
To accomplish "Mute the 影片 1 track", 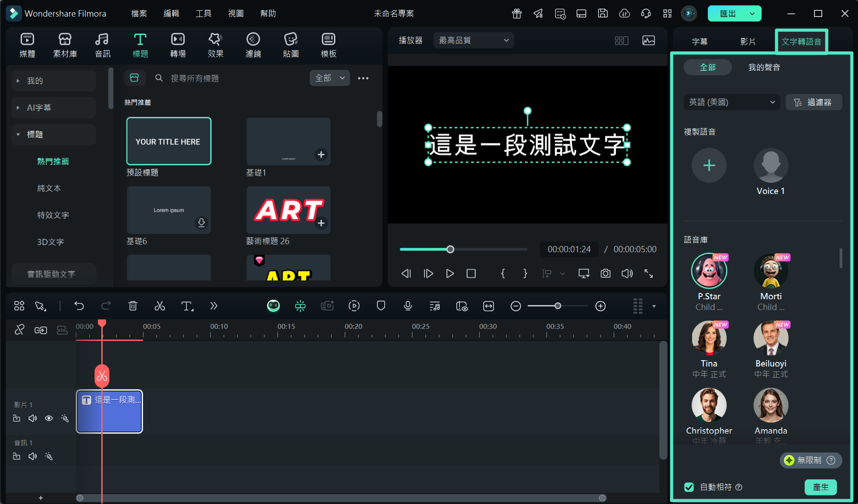I will 33,418.
